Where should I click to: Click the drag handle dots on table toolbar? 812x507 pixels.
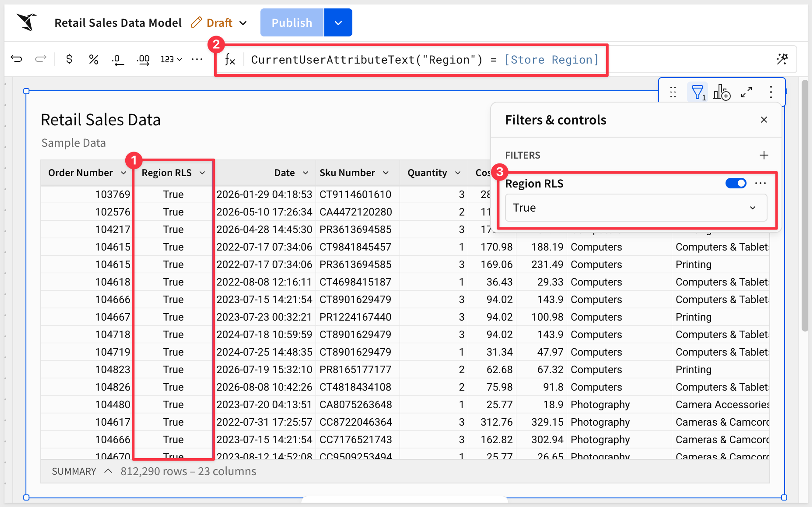(673, 92)
